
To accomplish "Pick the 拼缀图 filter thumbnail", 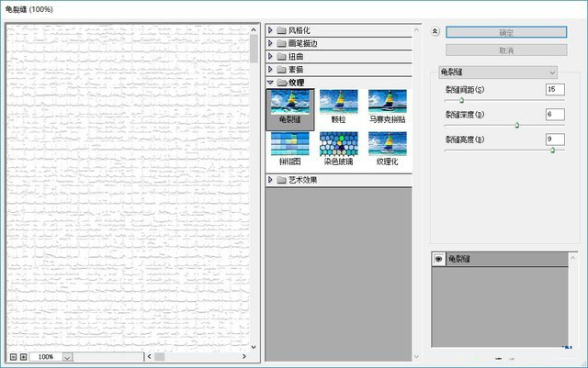I will (289, 148).
